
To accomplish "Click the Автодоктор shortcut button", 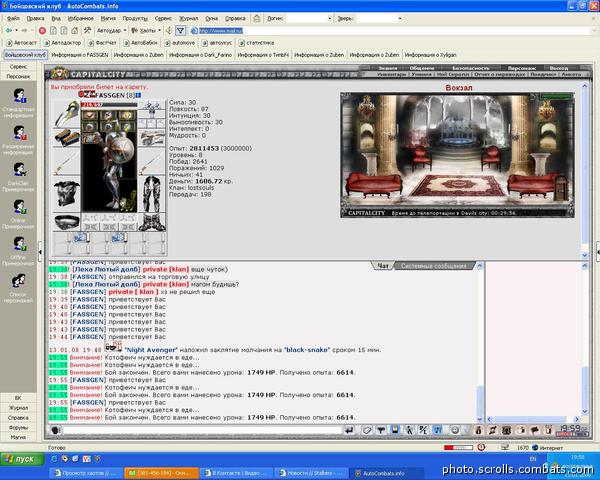I will click(62, 43).
